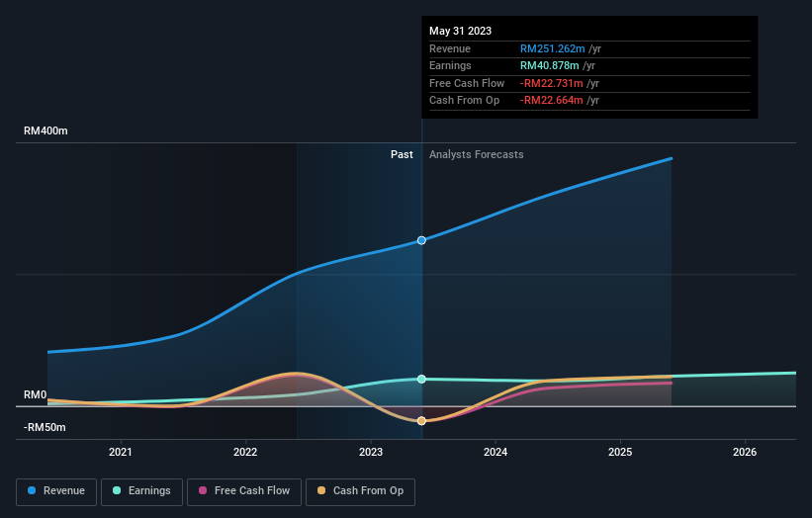The height and width of the screenshot is (518, 812).
Task: Click the 2022 x-axis label
Action: (245, 452)
